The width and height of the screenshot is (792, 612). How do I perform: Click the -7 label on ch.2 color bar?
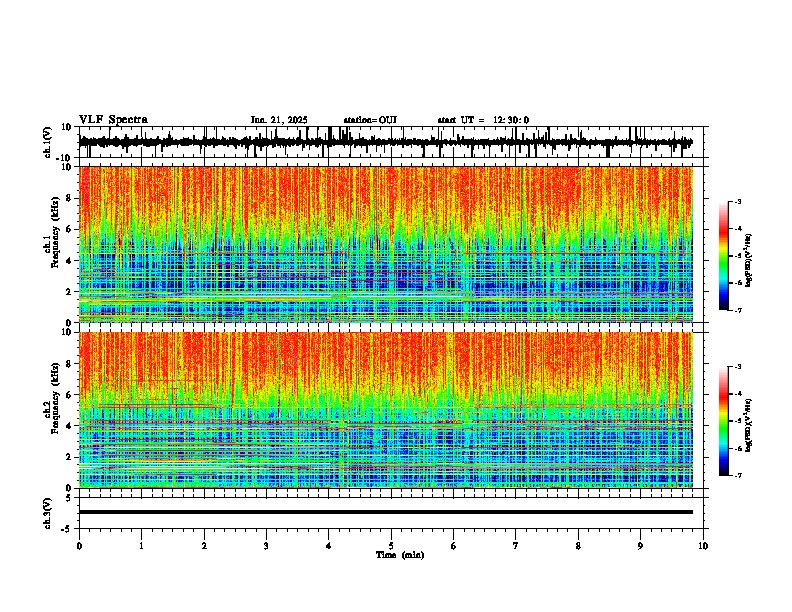point(737,475)
